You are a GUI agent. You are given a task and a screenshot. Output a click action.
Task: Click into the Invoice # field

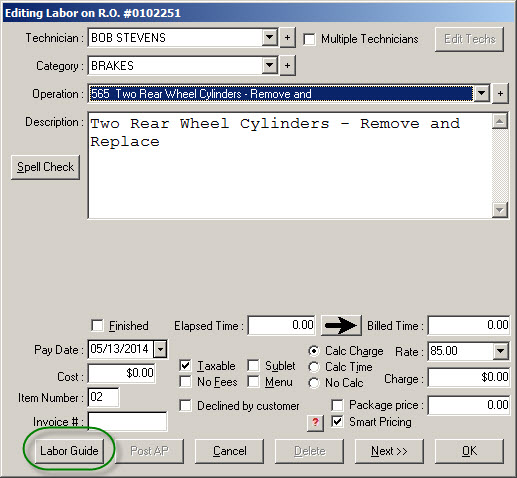(127, 421)
